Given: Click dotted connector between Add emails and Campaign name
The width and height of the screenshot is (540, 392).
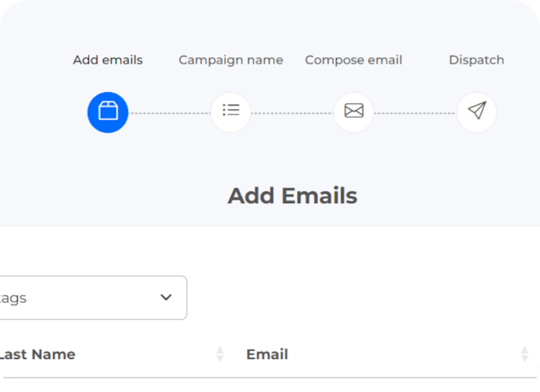Looking at the screenshot, I should pyautogui.click(x=169, y=113).
